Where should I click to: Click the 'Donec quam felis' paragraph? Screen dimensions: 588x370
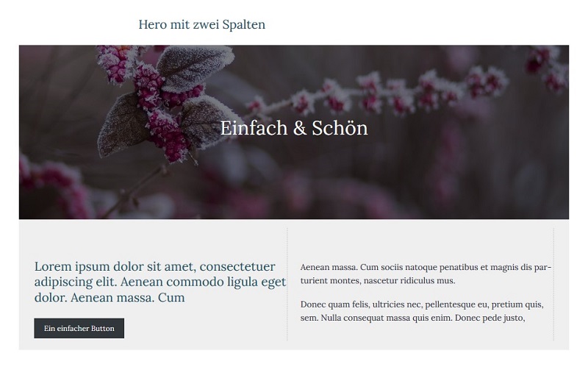(x=422, y=310)
